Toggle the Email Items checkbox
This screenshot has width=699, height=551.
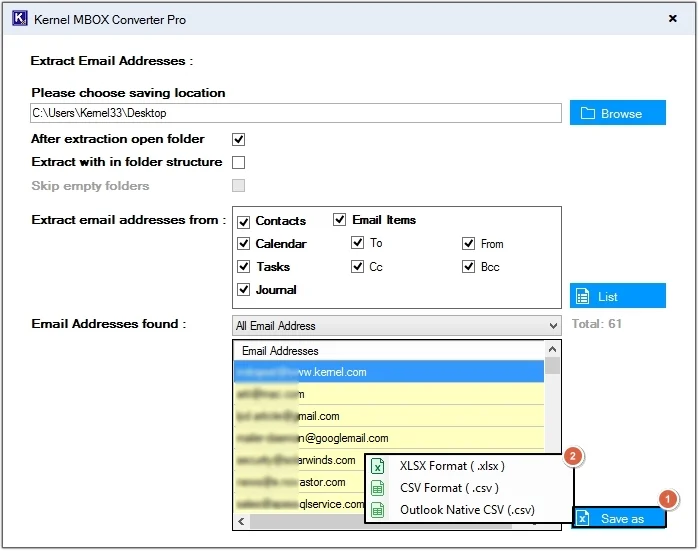[x=340, y=219]
